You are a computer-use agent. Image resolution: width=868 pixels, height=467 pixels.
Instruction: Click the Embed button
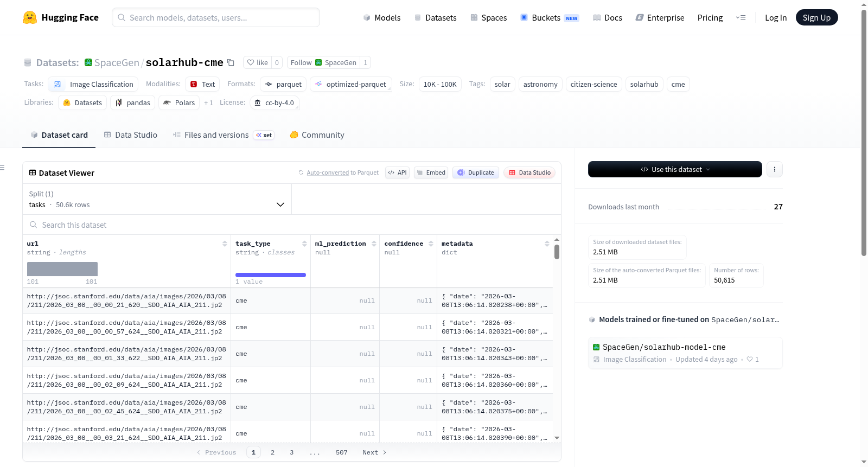point(431,172)
